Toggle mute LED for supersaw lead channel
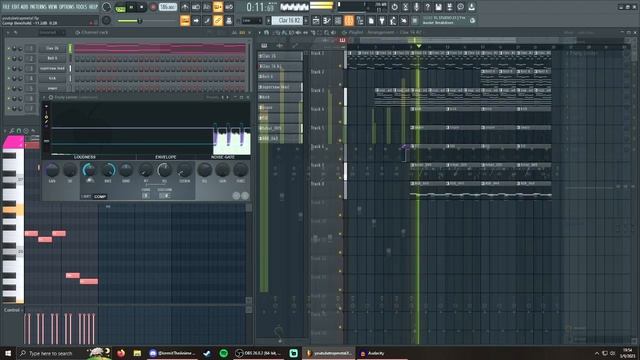Viewport: 640px width, 360px height. coord(9,68)
